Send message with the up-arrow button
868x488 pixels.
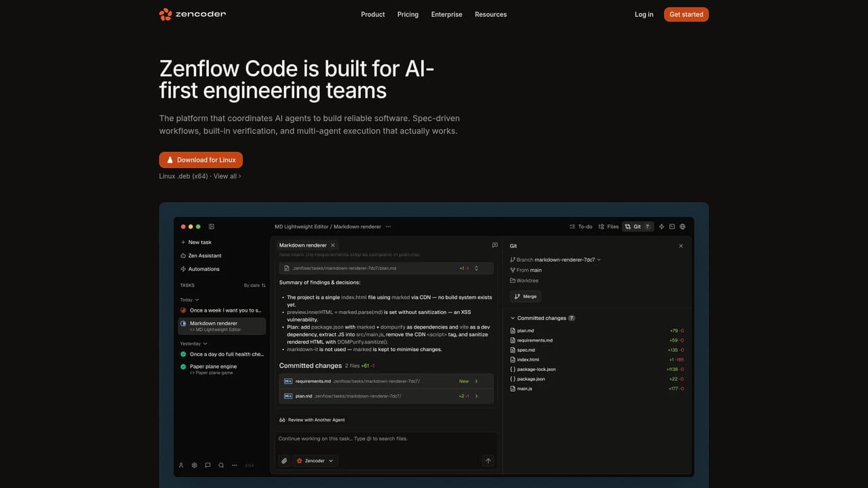[x=488, y=461]
